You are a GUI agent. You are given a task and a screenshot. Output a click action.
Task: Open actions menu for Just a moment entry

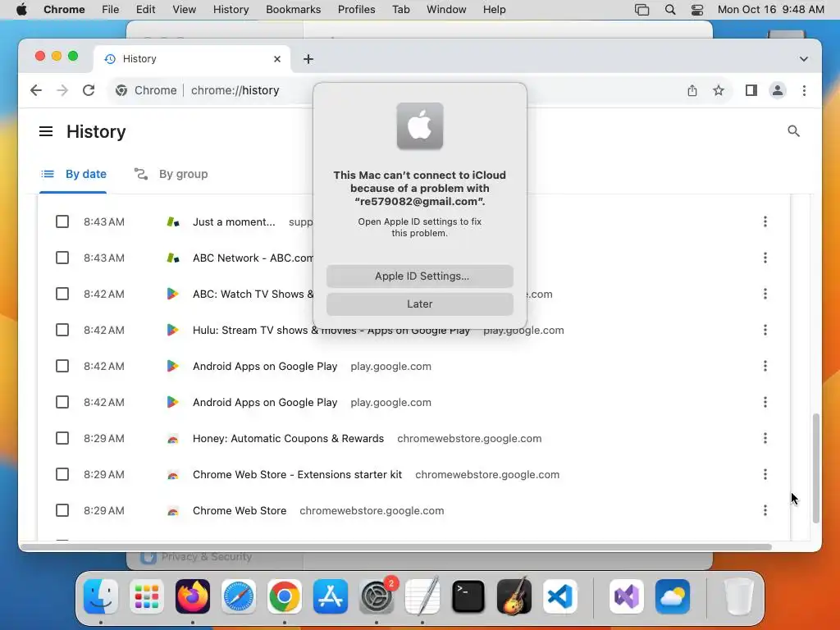tap(765, 221)
